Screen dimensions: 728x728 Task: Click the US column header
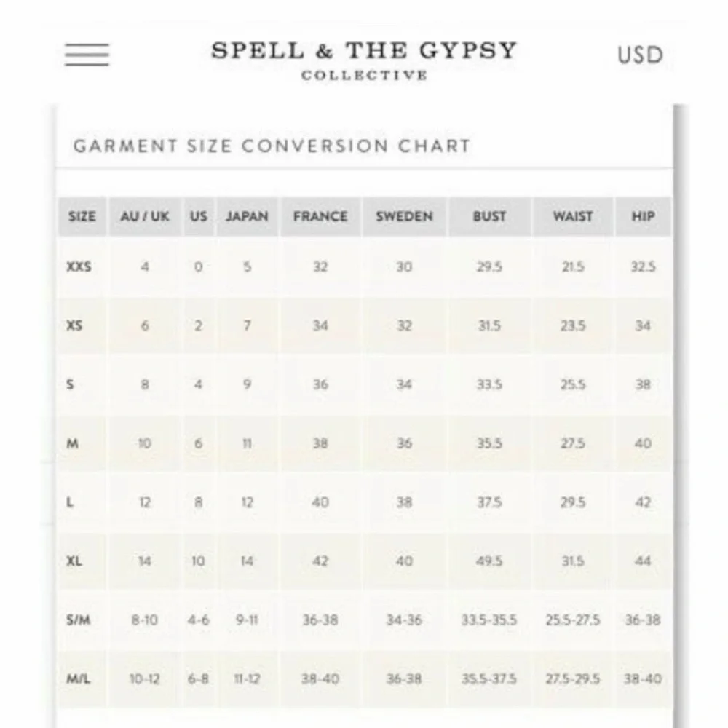click(199, 216)
